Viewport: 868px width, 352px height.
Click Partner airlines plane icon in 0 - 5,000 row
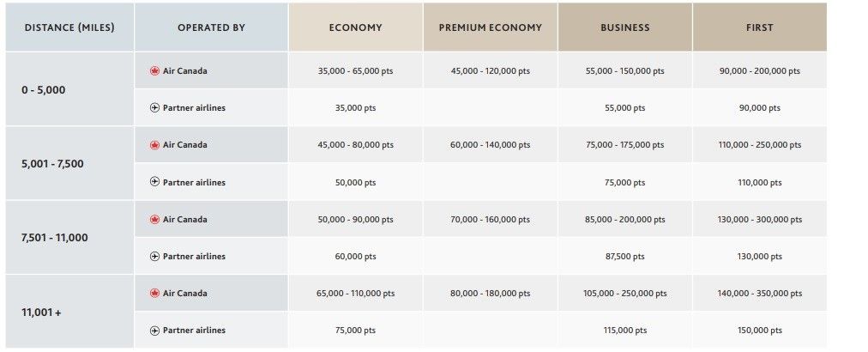(154, 108)
